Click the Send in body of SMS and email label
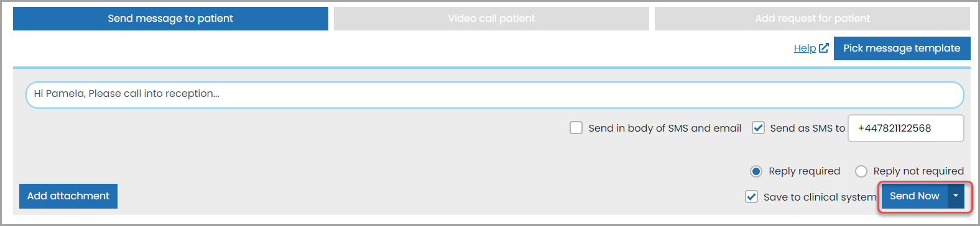 coord(665,129)
